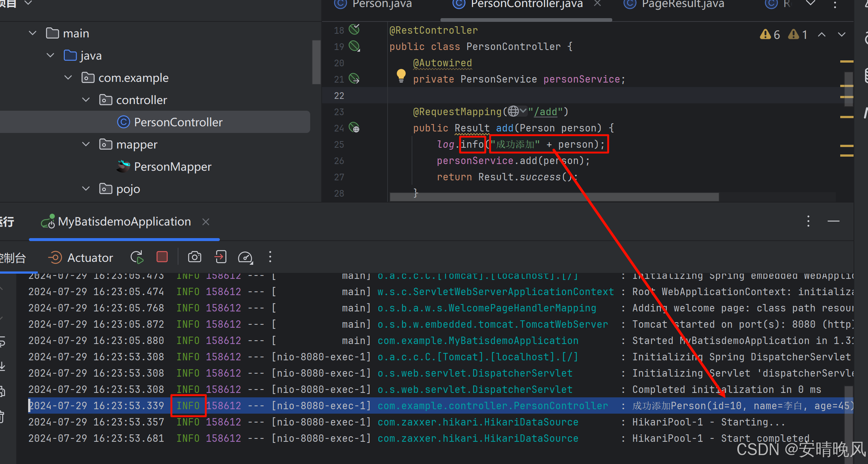
Task: Click the yellow intention lightbulb icon
Action: point(401,75)
